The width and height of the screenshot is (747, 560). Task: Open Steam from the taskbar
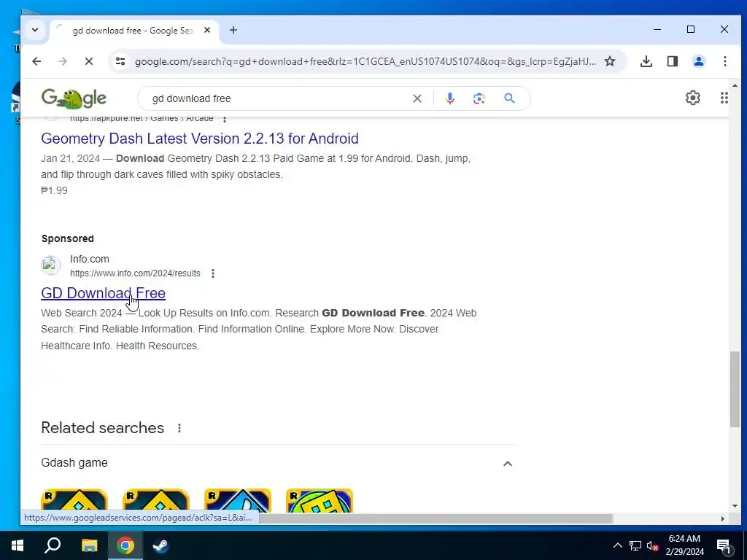(x=160, y=545)
